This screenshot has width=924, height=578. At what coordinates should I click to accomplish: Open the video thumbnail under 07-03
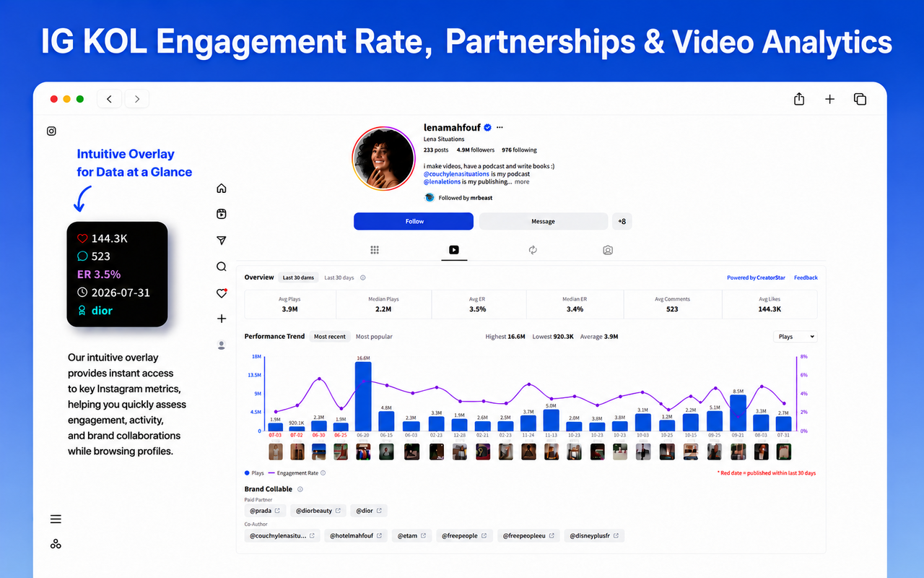click(276, 452)
